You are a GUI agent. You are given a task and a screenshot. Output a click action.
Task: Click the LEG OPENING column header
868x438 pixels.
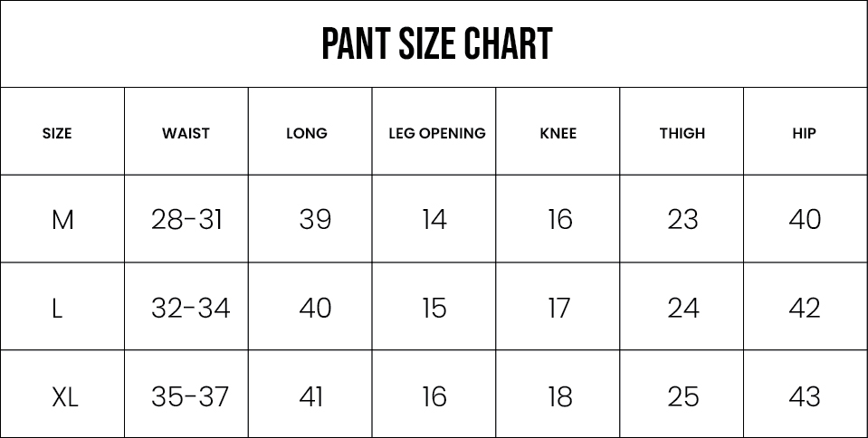[x=437, y=133]
